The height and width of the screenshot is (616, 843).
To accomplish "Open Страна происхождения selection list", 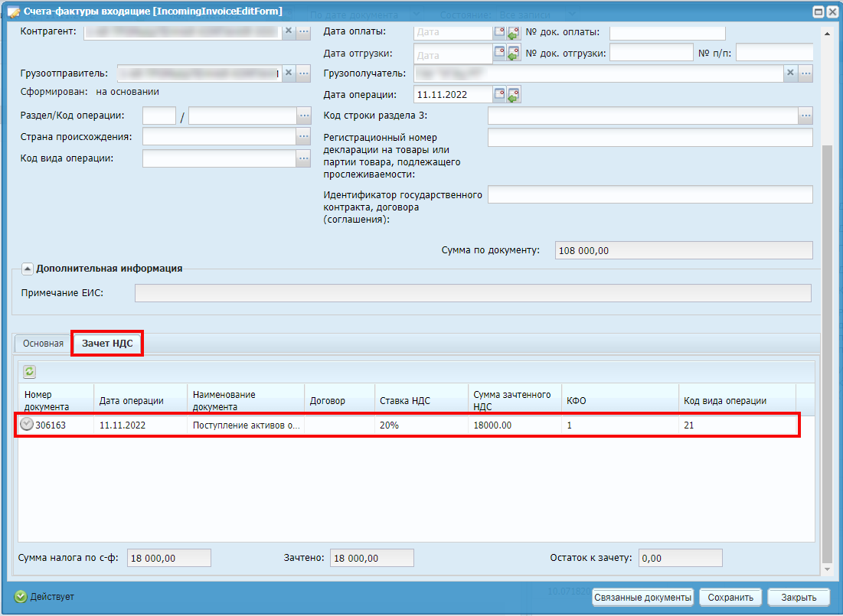I will pos(304,136).
